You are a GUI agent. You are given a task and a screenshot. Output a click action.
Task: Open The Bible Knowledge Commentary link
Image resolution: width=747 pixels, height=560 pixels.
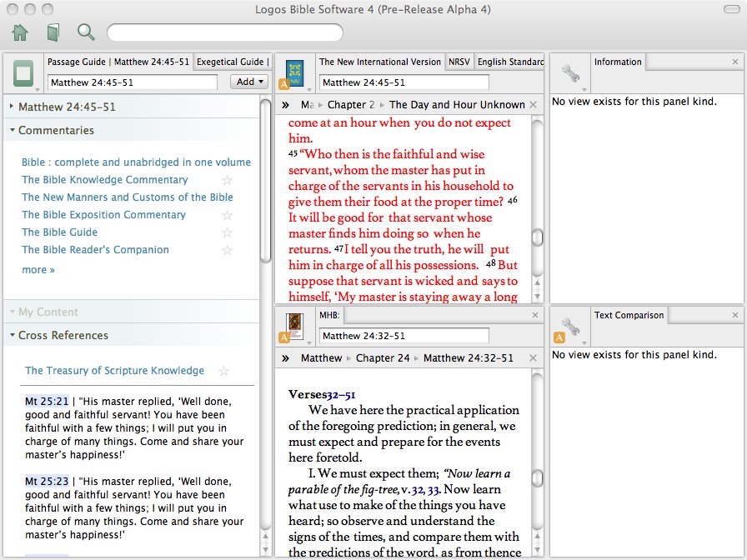(105, 180)
